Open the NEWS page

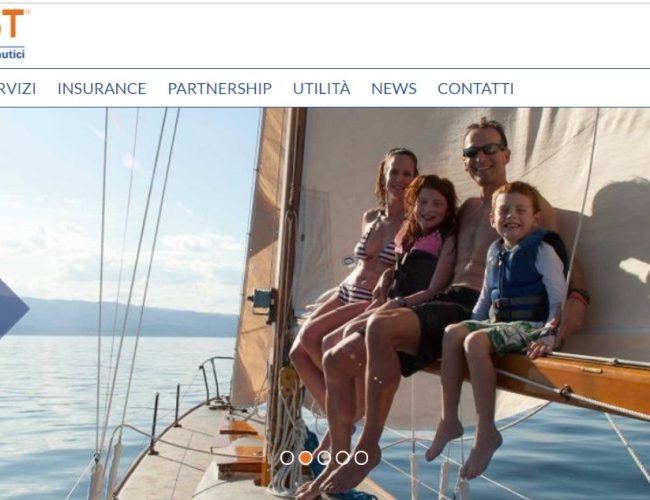pos(394,88)
